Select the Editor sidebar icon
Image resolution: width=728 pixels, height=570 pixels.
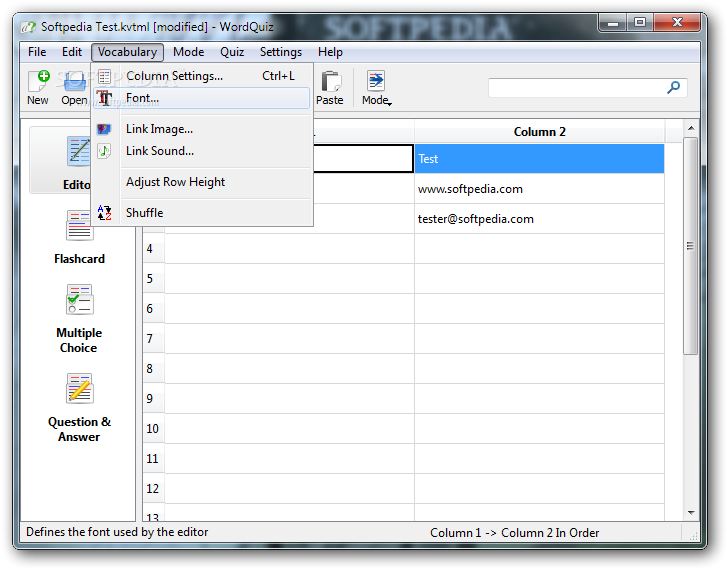[x=79, y=151]
